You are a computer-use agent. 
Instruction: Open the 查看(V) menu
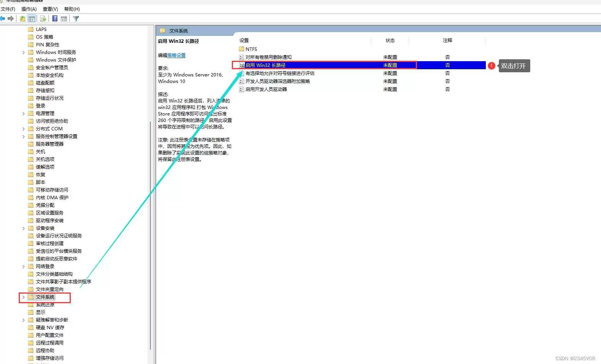pyautogui.click(x=50, y=9)
